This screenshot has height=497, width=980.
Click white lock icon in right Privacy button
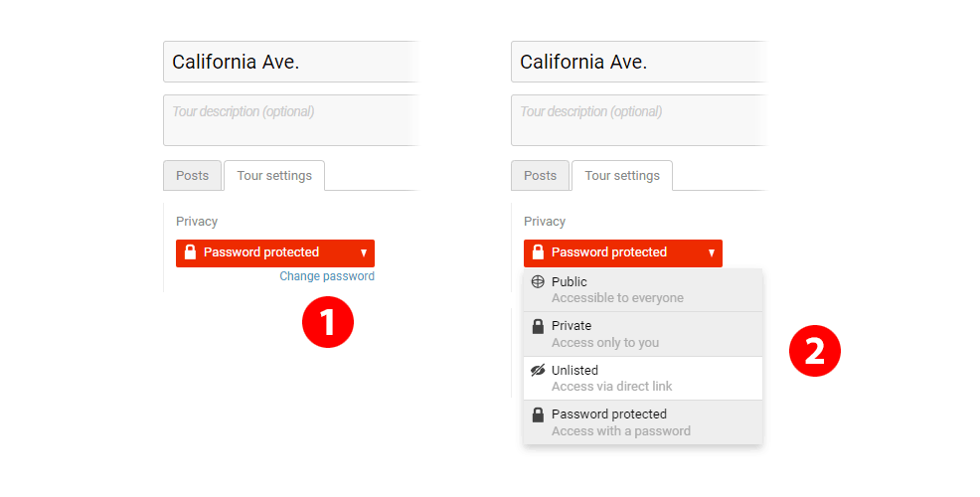[538, 251]
